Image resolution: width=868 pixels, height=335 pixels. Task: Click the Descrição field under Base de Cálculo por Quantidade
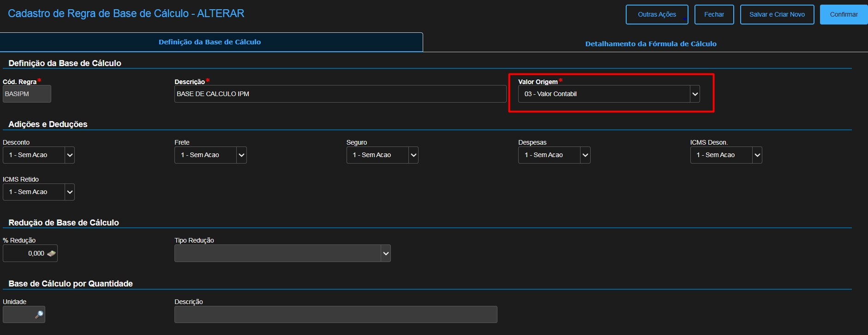point(335,315)
